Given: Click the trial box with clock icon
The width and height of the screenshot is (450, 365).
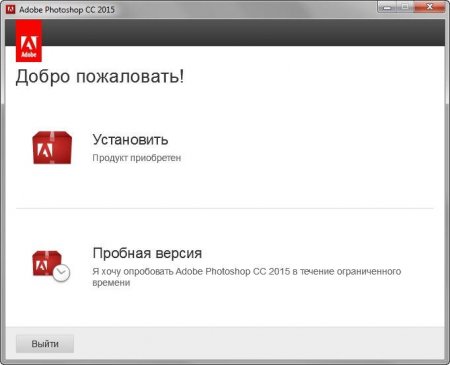Looking at the screenshot, I should click(51, 266).
